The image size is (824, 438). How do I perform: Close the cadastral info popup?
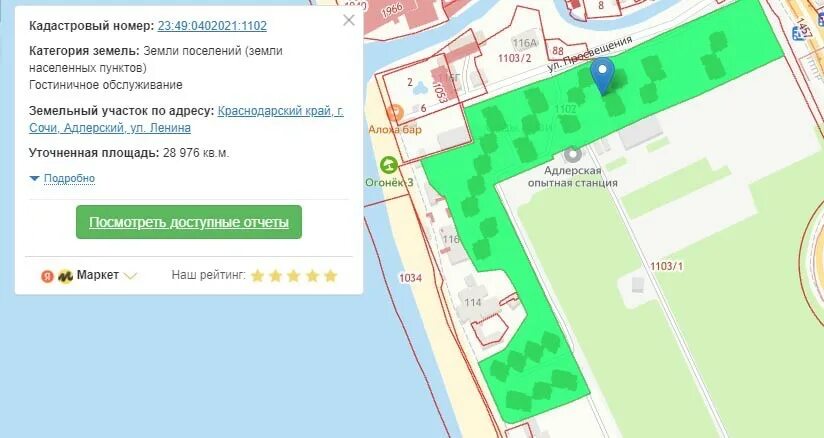(348, 20)
